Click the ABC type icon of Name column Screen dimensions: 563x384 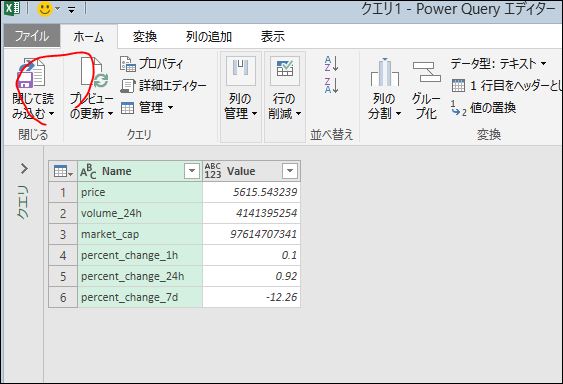pos(88,171)
